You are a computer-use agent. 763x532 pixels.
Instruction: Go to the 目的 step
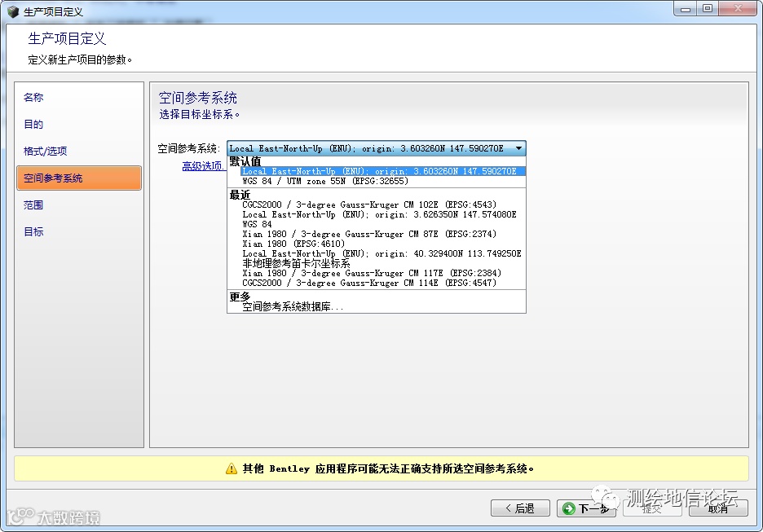pos(33,124)
